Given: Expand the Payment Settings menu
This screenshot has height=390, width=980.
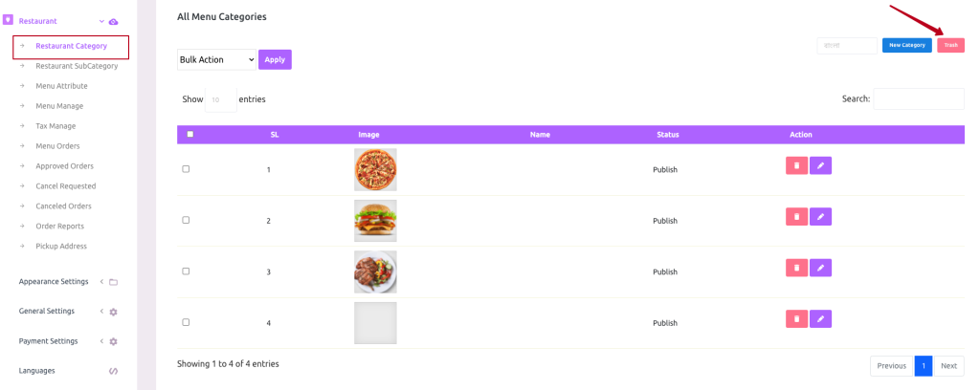Looking at the screenshot, I should click(68, 341).
